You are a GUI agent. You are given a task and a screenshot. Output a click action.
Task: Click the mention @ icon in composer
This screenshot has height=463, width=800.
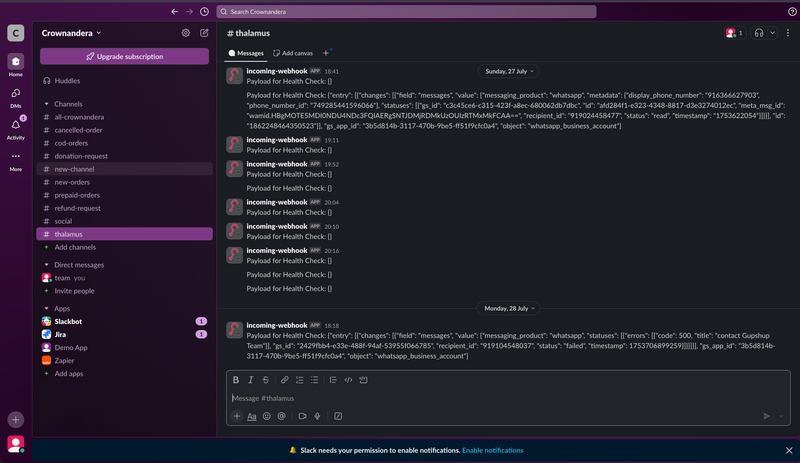click(x=282, y=416)
